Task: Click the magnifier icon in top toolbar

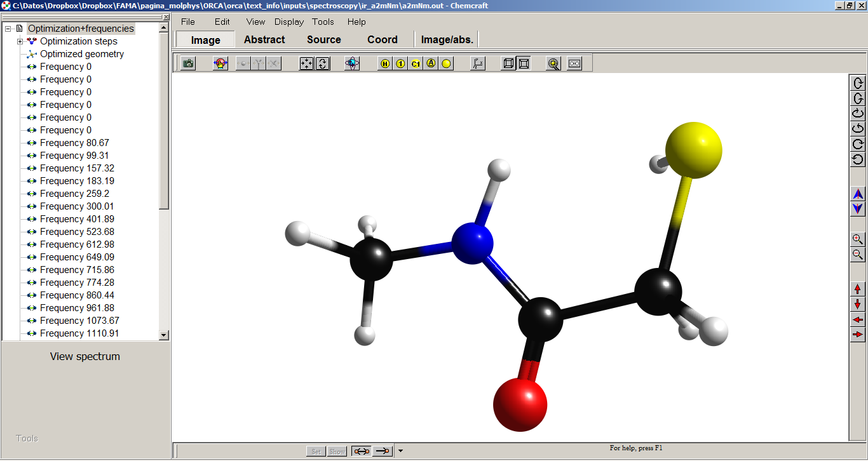Action: coord(553,63)
